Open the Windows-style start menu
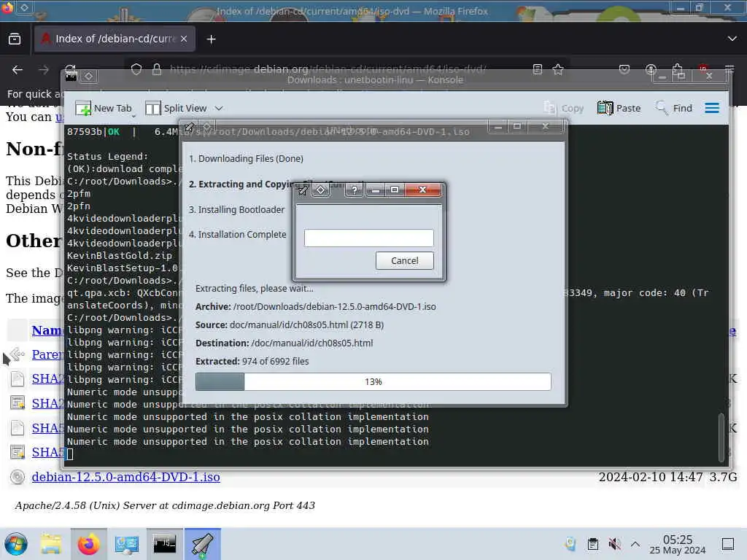The image size is (747, 560). coord(16,544)
